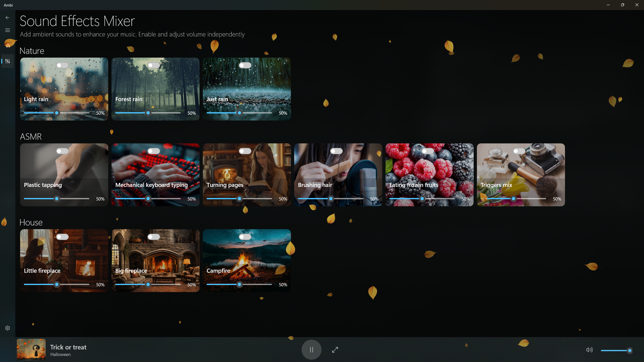This screenshot has width=644, height=362.
Task: Adjust the master volume slider
Action: pos(617,350)
